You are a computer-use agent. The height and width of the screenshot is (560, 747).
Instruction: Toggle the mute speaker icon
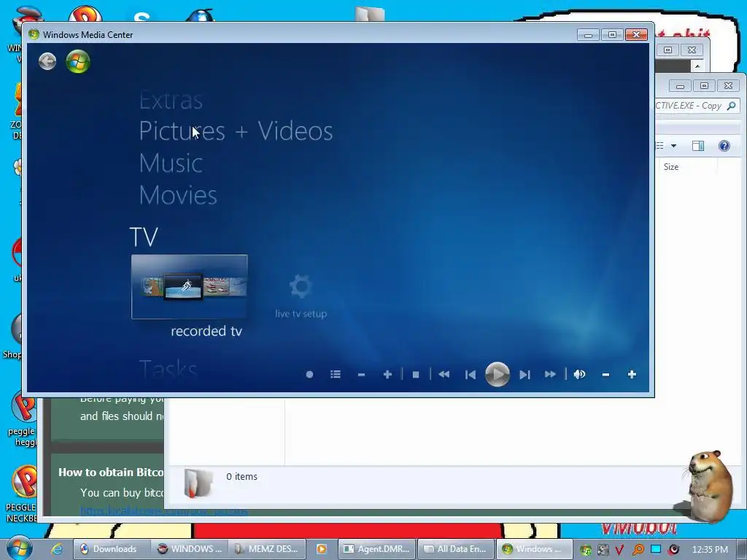(x=579, y=374)
